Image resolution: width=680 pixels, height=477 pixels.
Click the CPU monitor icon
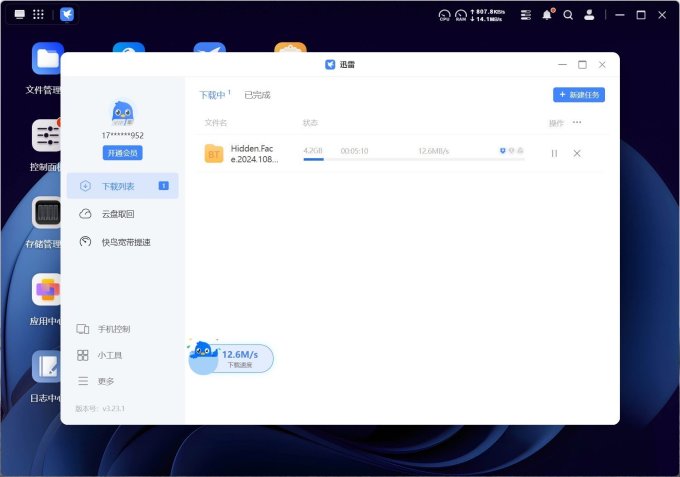click(445, 15)
